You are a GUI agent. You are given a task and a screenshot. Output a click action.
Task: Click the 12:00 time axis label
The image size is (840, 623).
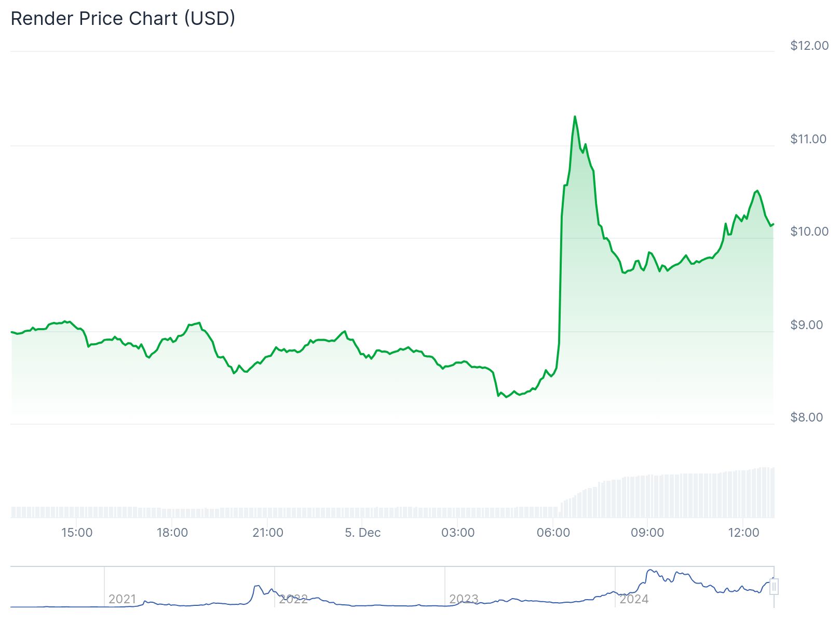coord(743,533)
